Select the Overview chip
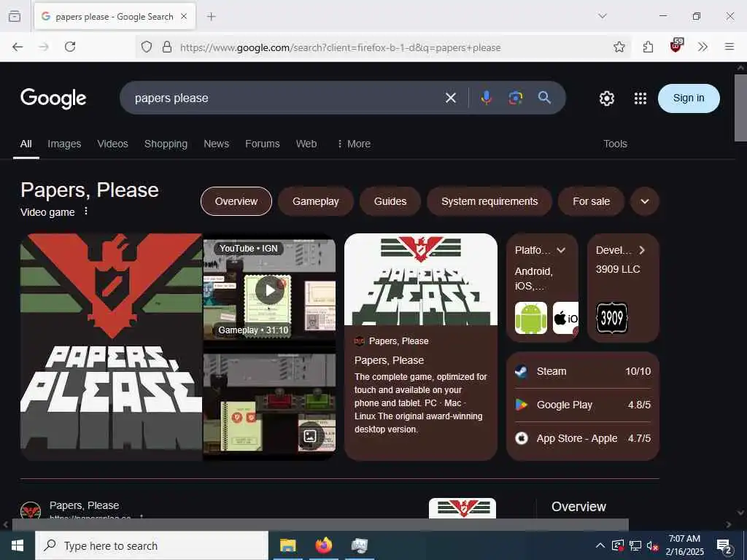Viewport: 747px width, 560px height. coord(236,201)
